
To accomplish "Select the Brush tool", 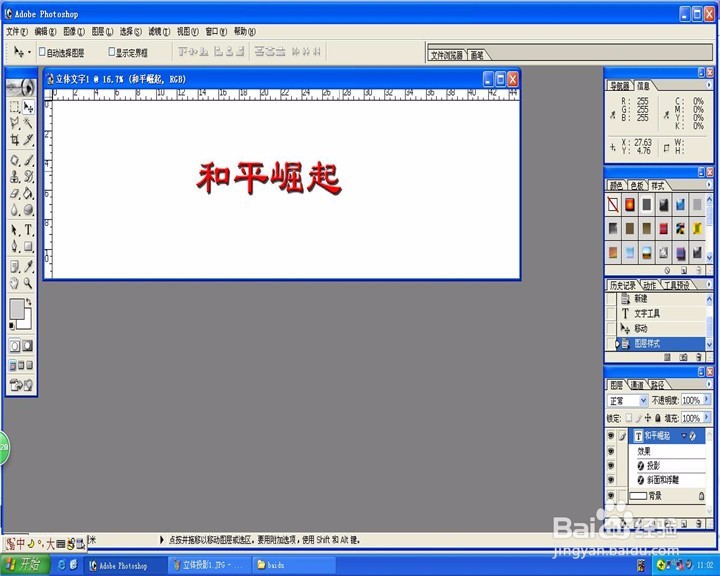I will pos(28,160).
